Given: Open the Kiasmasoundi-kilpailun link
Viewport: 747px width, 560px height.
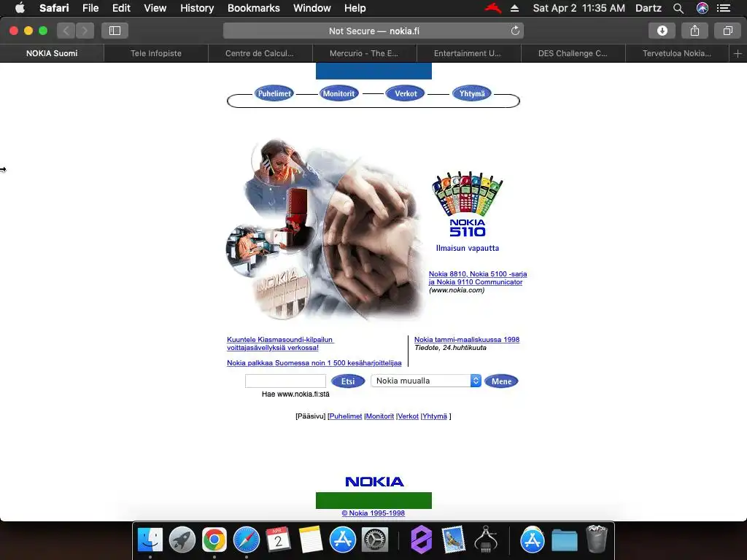Looking at the screenshot, I should click(x=280, y=344).
